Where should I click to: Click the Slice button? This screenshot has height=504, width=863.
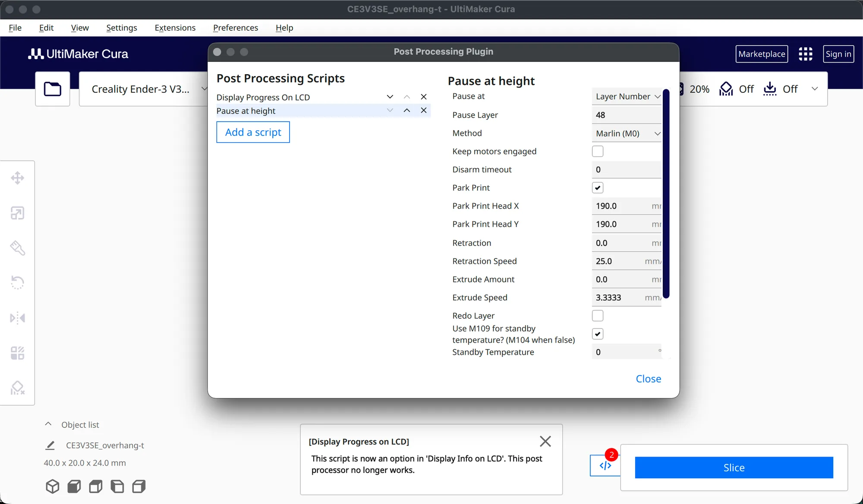[x=734, y=467]
